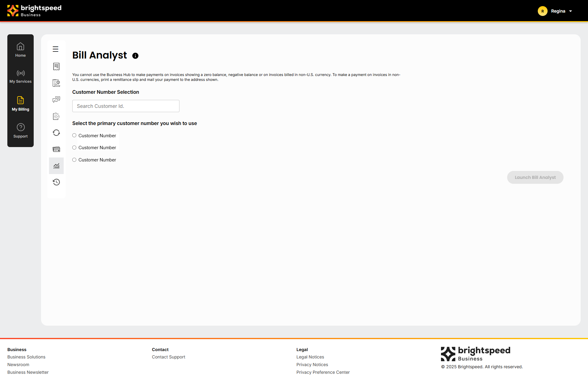The width and height of the screenshot is (588, 390).
Task: Select the second Customer Number radio
Action: click(x=74, y=148)
